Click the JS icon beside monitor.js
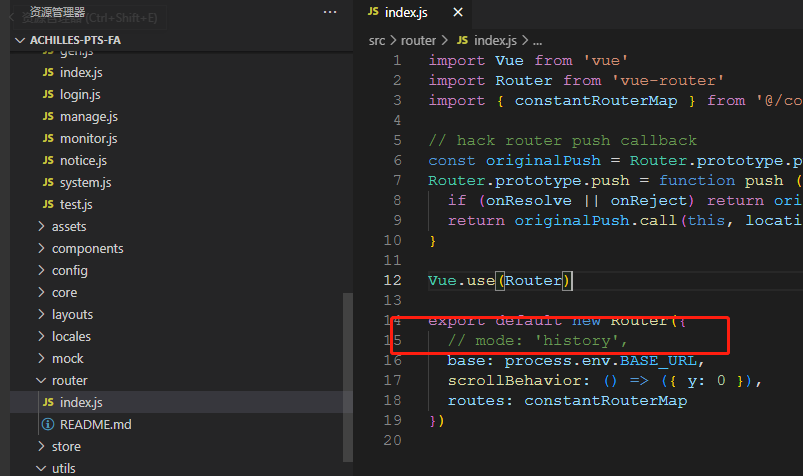The height and width of the screenshot is (476, 803). point(48,138)
